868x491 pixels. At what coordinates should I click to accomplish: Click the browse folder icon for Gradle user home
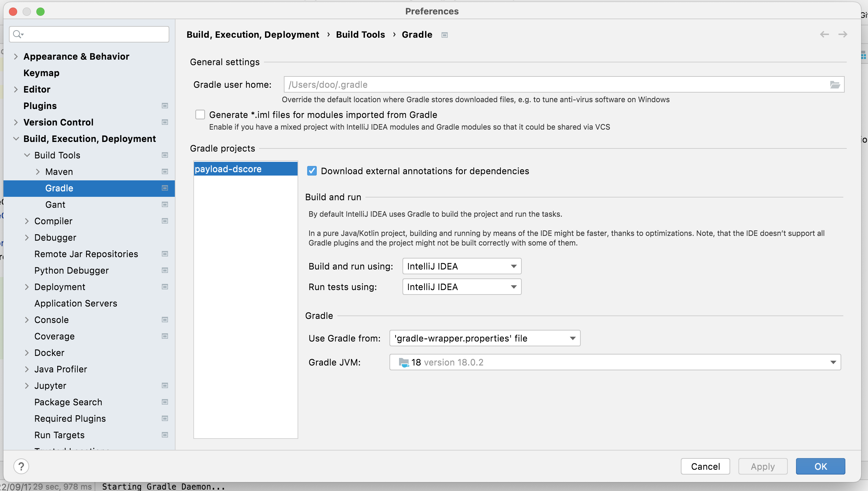click(835, 85)
